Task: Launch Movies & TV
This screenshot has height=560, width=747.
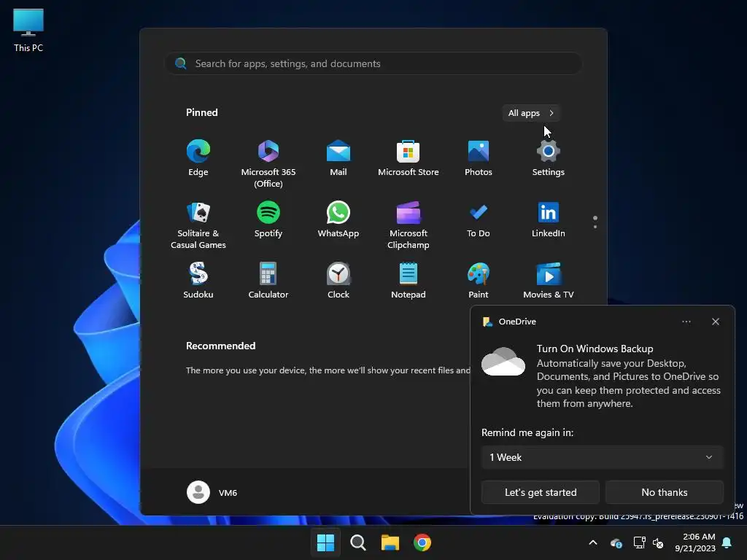Action: pyautogui.click(x=549, y=281)
